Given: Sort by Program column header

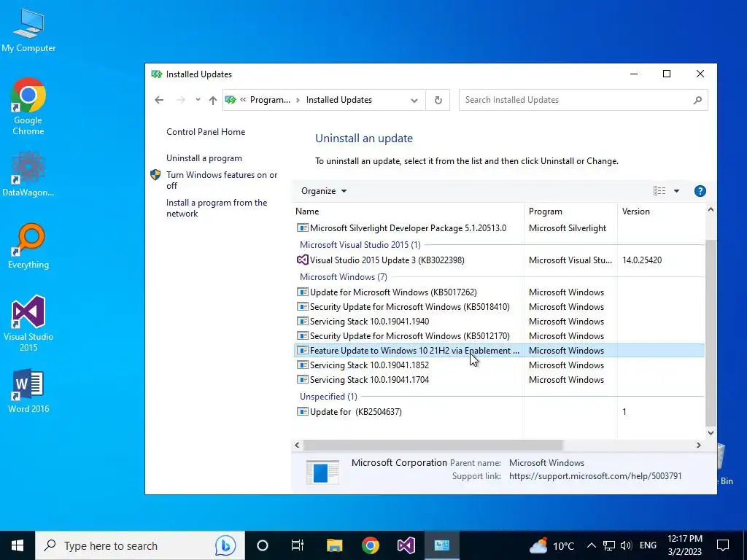Looking at the screenshot, I should [570, 211].
